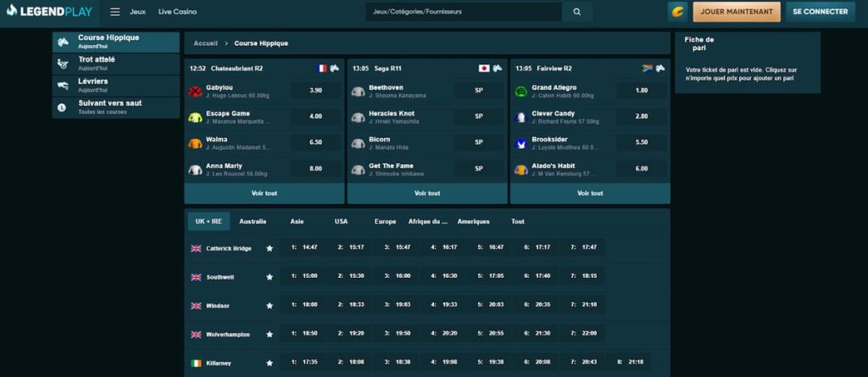The width and height of the screenshot is (868, 377).
Task: Click the French flag on Chateaubriant R2
Action: (321, 69)
